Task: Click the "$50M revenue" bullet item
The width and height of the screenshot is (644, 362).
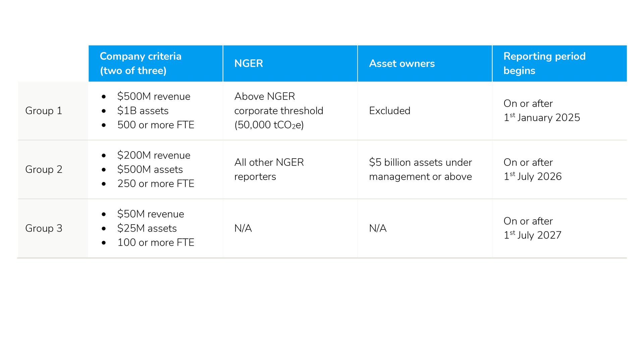Action: [151, 214]
